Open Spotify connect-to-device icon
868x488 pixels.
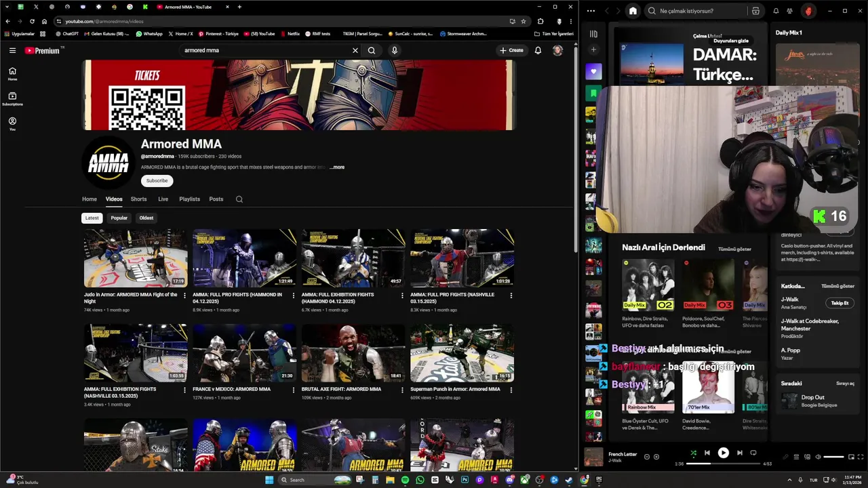[807, 457]
